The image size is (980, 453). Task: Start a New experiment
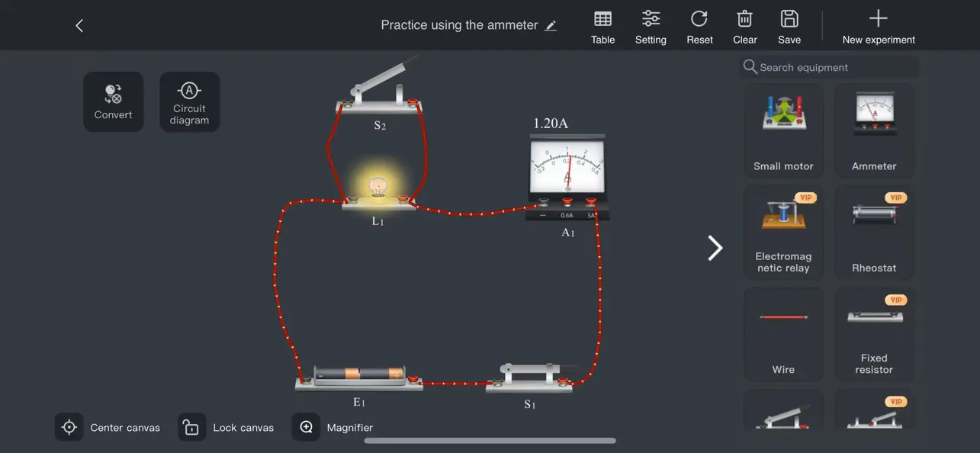pyautogui.click(x=879, y=27)
